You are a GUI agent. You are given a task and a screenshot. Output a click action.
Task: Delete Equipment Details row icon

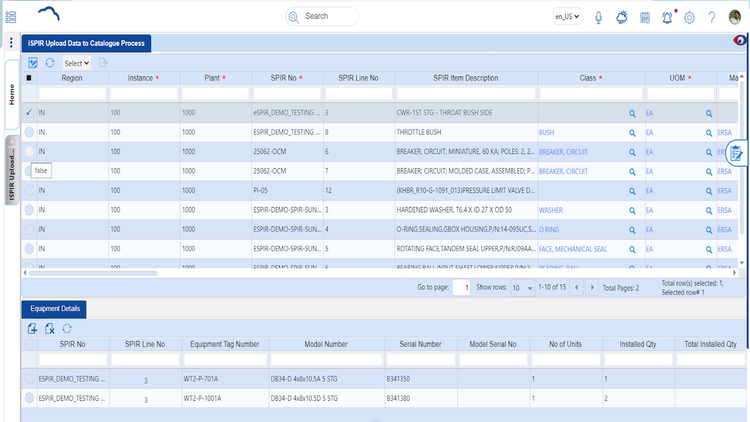(49, 328)
